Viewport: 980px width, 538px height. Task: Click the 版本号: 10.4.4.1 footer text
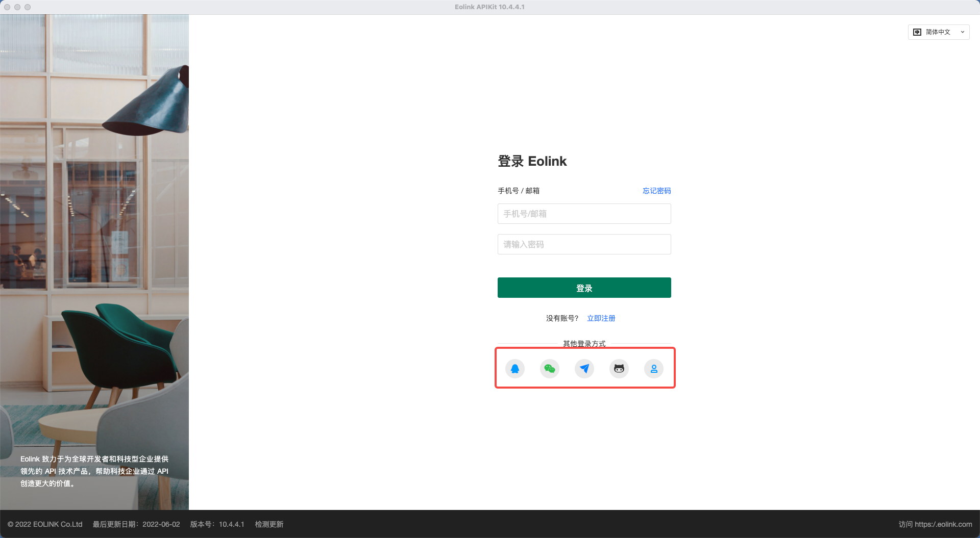point(217,524)
